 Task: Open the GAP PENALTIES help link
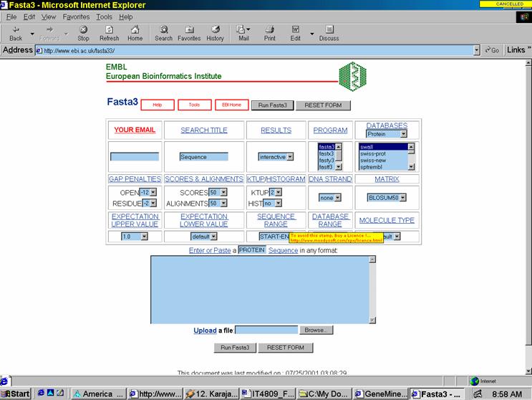tap(135, 179)
